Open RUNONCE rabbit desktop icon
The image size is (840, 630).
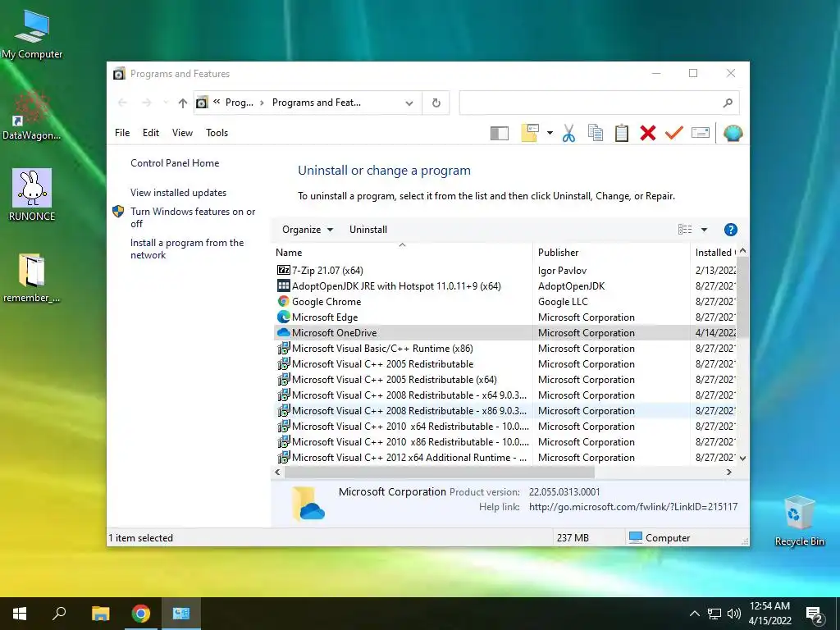32,195
